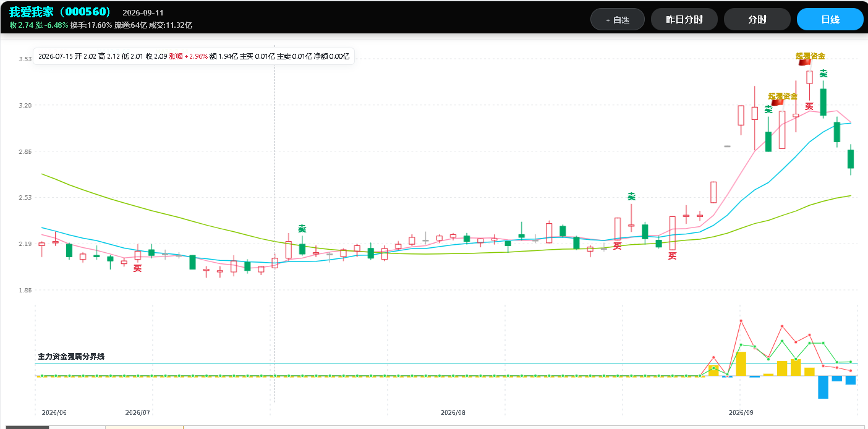Add the stock via + 自选 button

pos(618,19)
